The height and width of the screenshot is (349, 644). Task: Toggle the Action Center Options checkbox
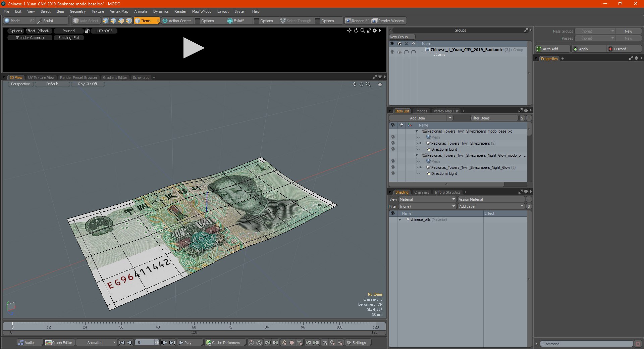198,21
